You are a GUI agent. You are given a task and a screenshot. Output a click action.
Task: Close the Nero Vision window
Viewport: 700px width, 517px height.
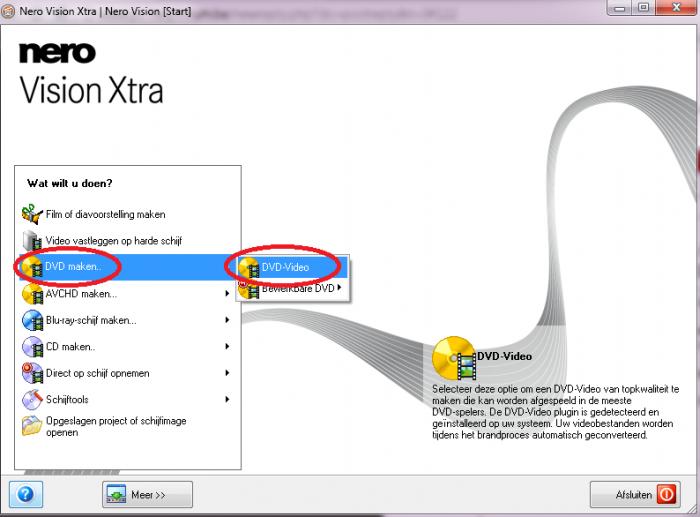pyautogui.click(x=676, y=8)
